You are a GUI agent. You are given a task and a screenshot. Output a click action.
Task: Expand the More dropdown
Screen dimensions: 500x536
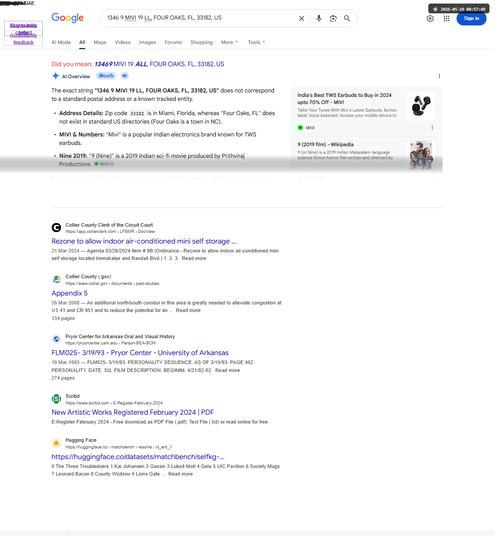pyautogui.click(x=229, y=42)
